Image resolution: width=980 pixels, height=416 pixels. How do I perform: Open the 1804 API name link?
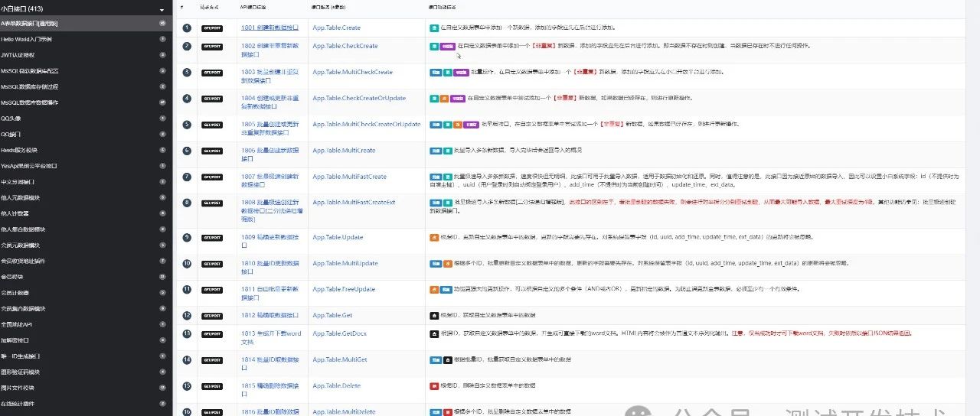pyautogui.click(x=270, y=102)
